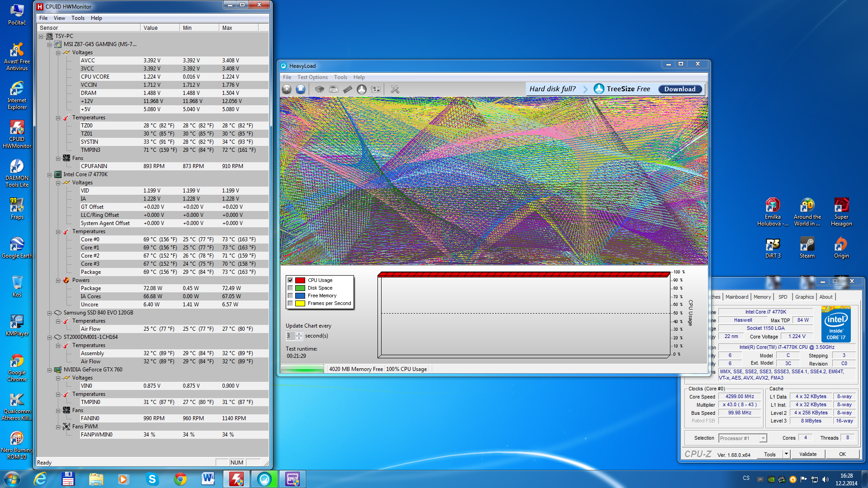Click the CPU-Z Tools button
Screen dimensions: 868x488
(x=770, y=454)
